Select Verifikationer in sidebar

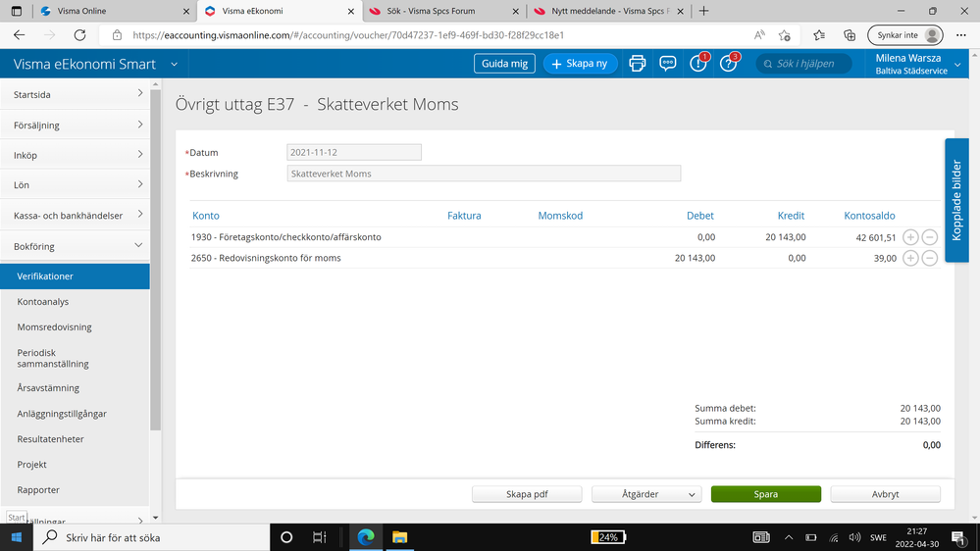coord(75,276)
